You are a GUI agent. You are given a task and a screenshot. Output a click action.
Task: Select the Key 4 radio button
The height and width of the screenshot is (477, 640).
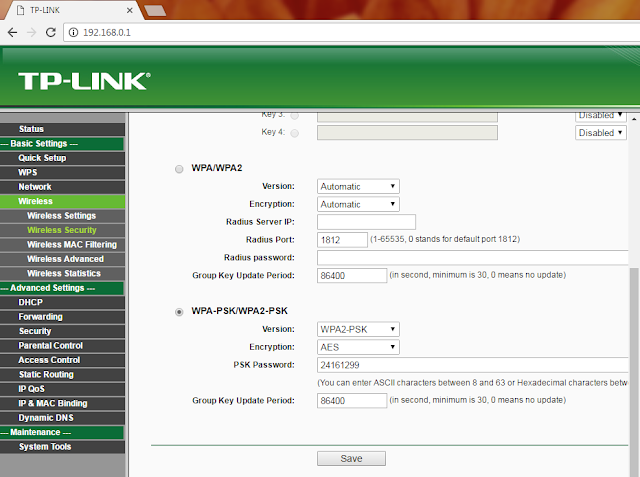pyautogui.click(x=294, y=133)
